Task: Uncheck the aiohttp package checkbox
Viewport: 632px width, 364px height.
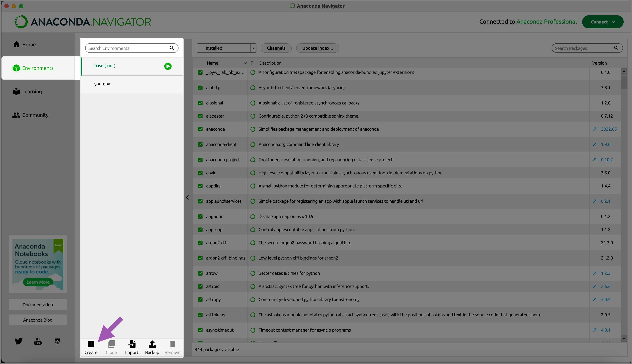Action: coord(200,88)
